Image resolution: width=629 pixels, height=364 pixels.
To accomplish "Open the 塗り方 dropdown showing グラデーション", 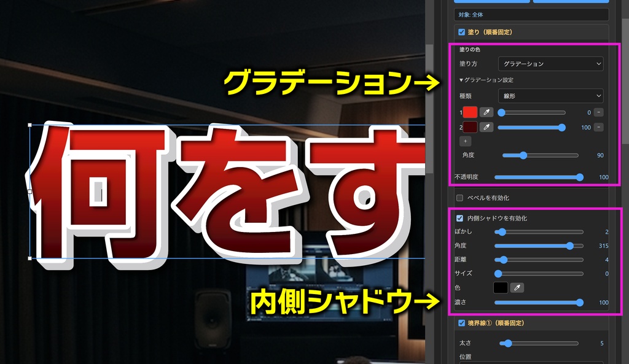I will pos(551,64).
